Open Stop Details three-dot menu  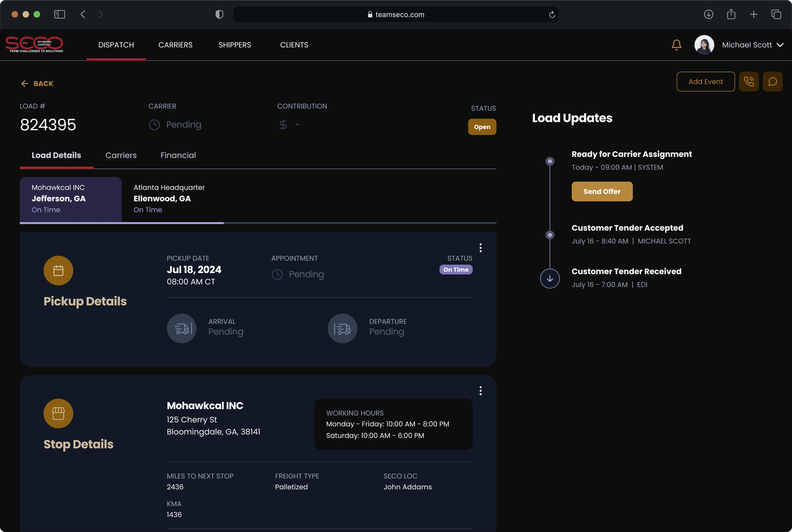click(x=480, y=391)
